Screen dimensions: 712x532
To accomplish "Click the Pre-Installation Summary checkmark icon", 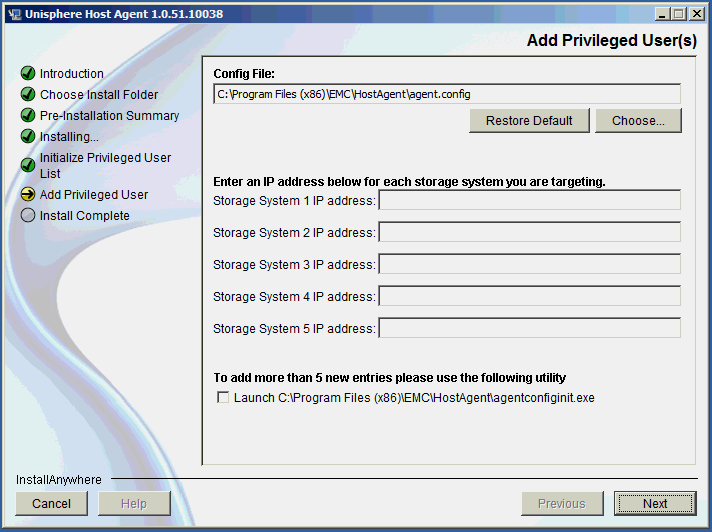I will 28,115.
